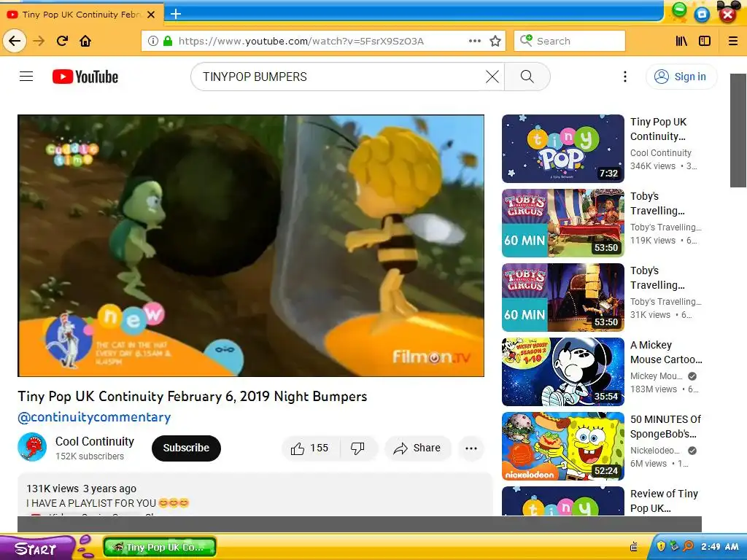Screen dimensions: 747x560
Task: Click the small tray icon left of shield
Action: click(634, 547)
